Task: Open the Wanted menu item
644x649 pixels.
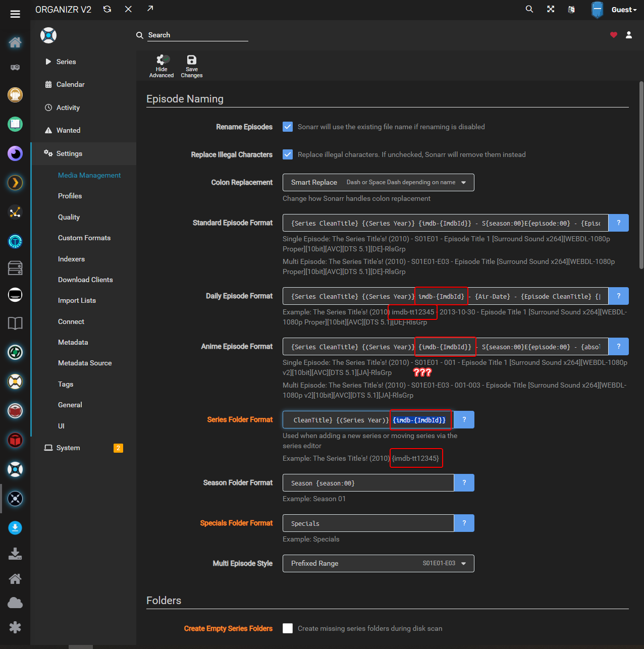Action: coord(83,130)
